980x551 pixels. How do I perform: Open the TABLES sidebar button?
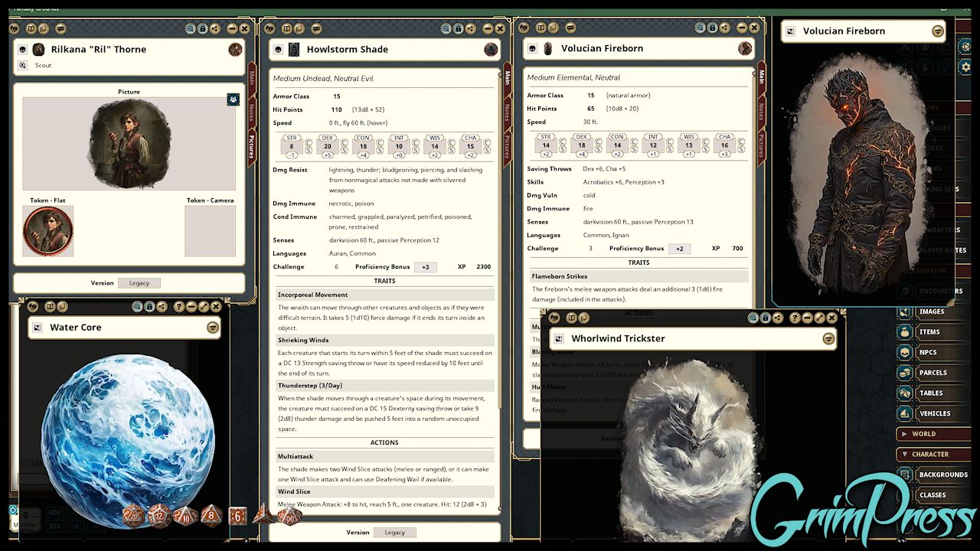[x=933, y=393]
